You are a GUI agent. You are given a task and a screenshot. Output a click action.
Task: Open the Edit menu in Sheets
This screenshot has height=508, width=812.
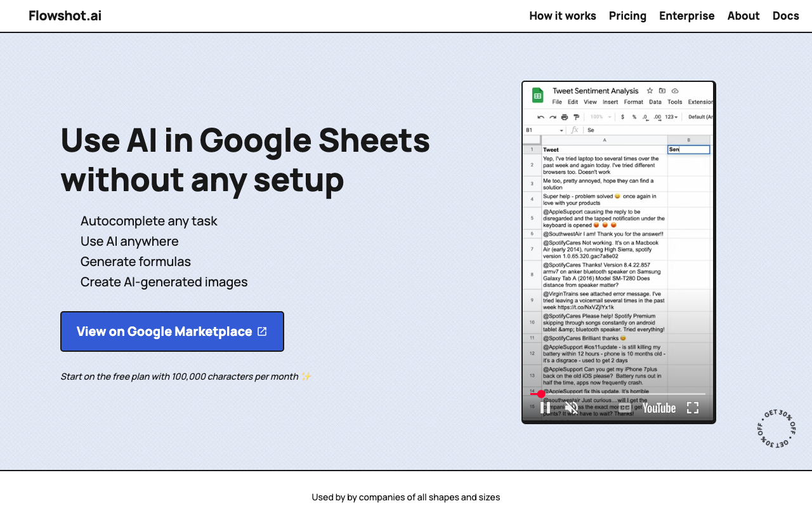click(573, 102)
